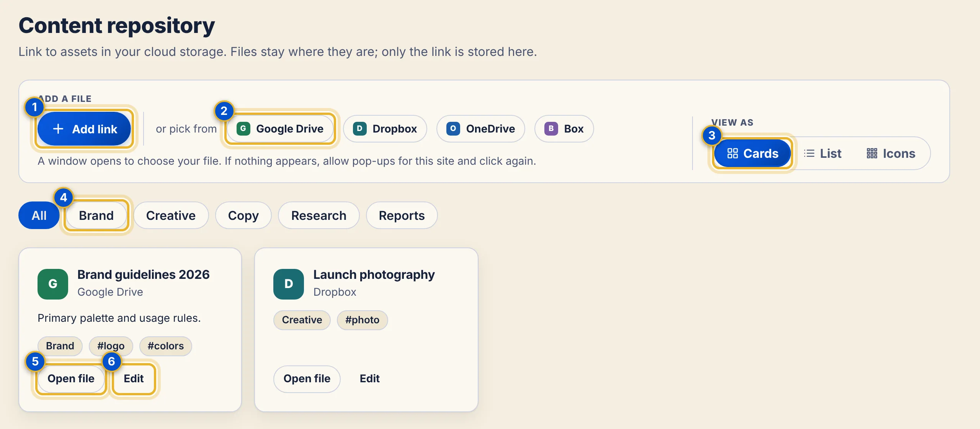Screen dimensions: 980x429
Task: Filter by the Reports category
Action: point(402,215)
